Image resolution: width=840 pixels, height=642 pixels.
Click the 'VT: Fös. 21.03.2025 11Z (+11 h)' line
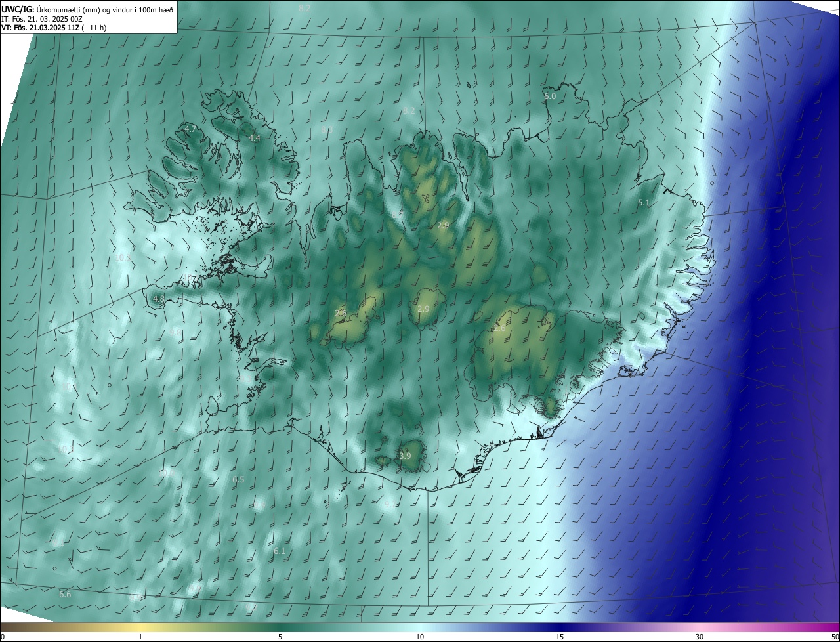click(x=54, y=28)
